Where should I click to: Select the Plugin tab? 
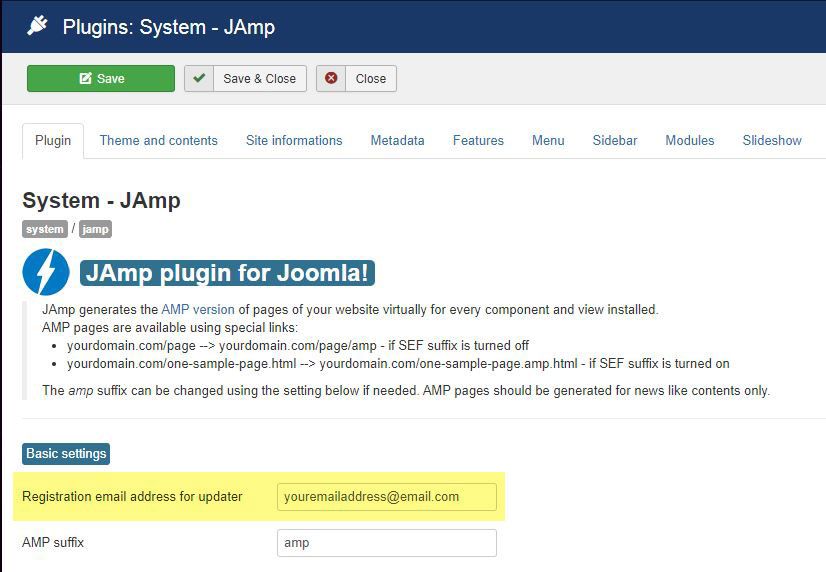(x=53, y=141)
